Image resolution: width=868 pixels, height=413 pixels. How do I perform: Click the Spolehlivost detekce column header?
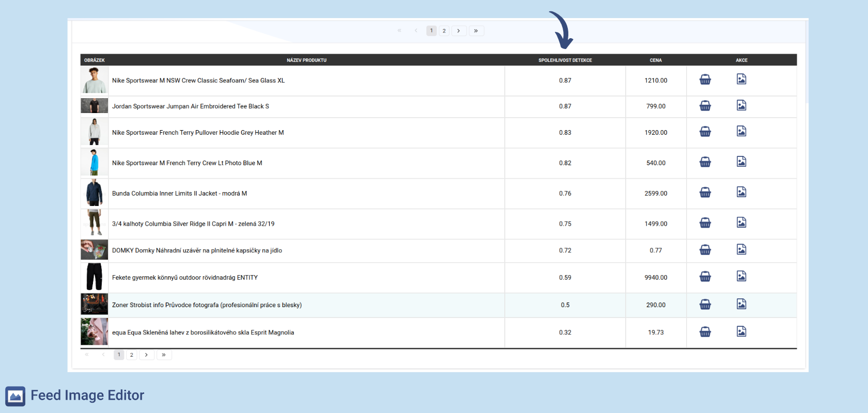[565, 60]
